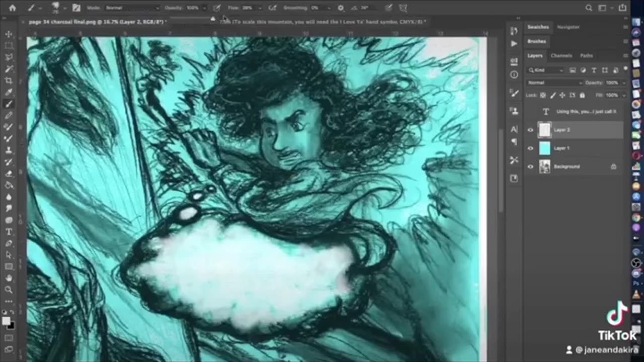
Task: Select the Horizontal Type tool
Action: coord(9,232)
